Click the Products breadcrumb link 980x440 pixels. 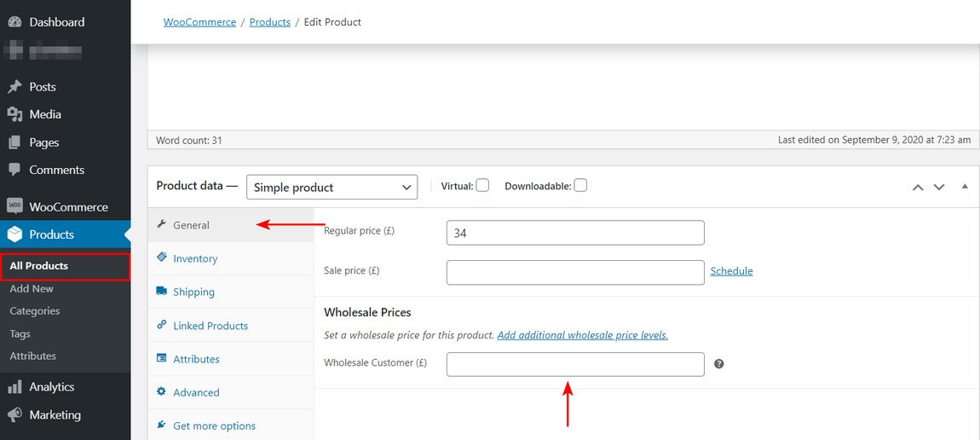pos(270,22)
